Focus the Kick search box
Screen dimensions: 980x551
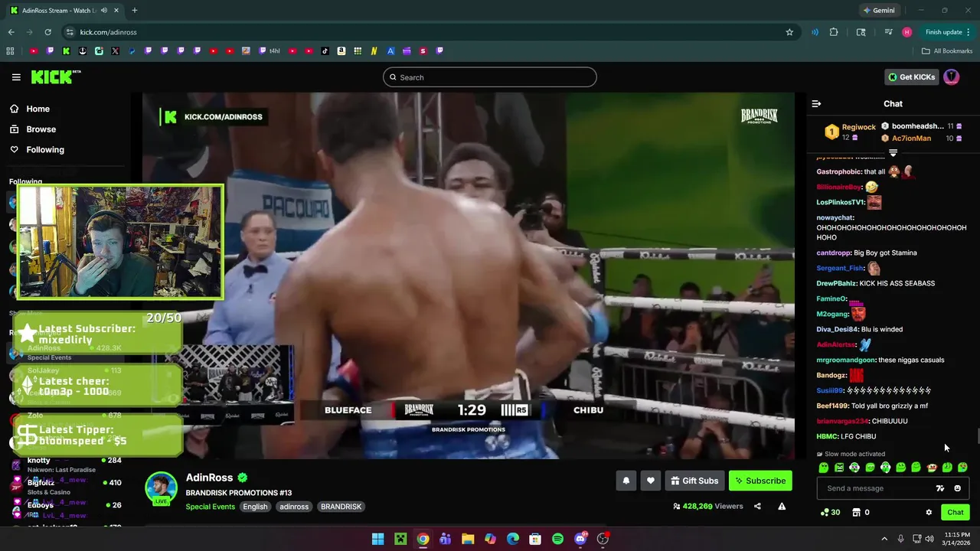point(490,77)
